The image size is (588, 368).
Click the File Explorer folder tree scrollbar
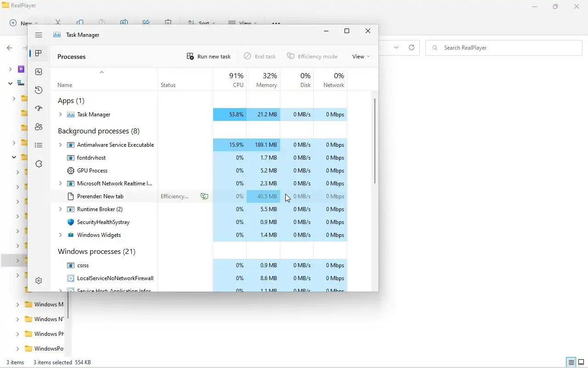[x=68, y=306]
